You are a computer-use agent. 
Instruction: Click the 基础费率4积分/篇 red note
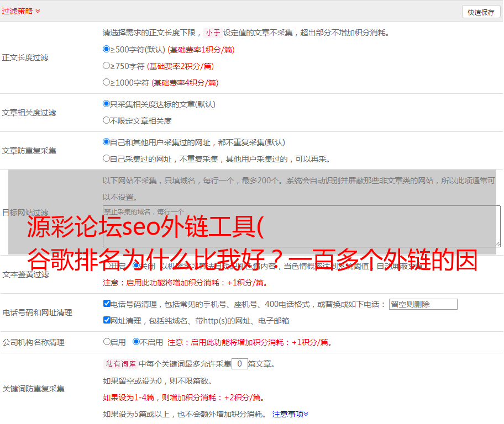click(x=185, y=83)
